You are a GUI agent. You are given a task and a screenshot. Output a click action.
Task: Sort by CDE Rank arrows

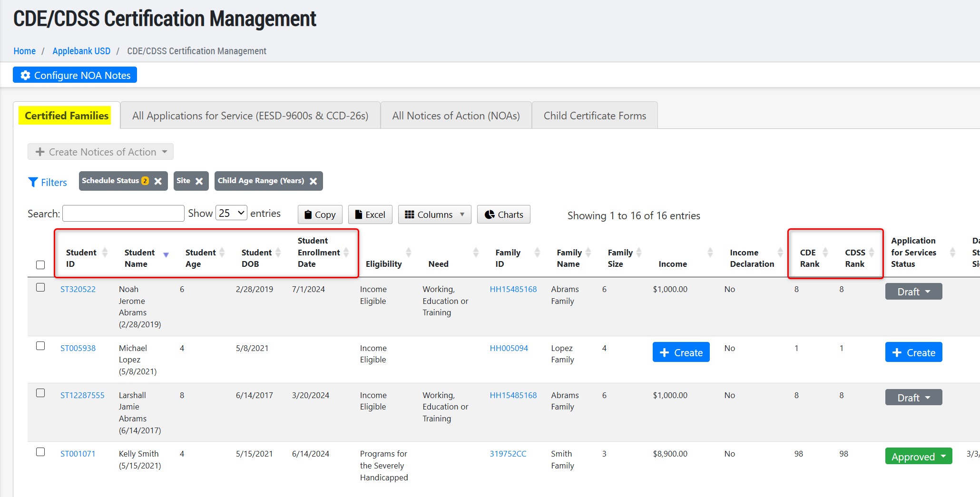(825, 252)
